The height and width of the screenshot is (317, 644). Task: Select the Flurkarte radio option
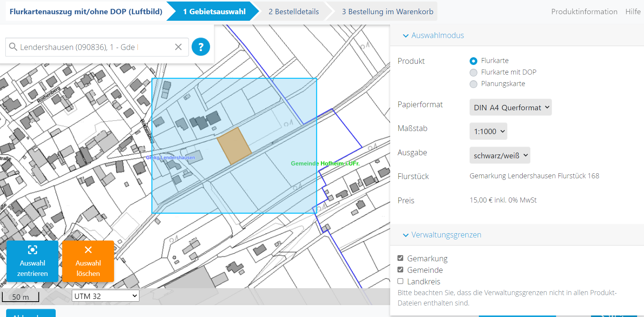(473, 61)
